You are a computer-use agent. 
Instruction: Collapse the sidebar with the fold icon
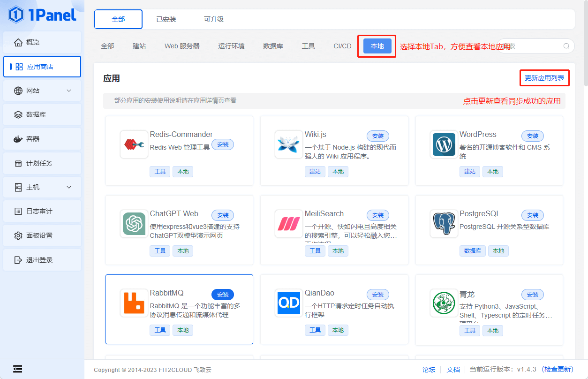point(18,369)
